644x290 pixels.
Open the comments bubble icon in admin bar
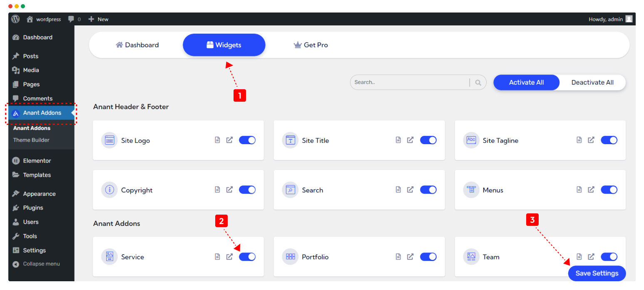click(72, 19)
